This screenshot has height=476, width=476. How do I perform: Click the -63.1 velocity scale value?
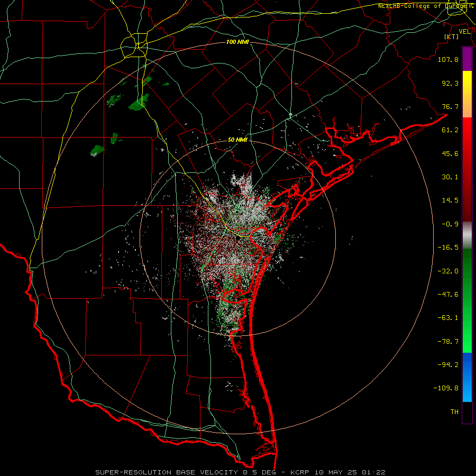tap(448, 318)
